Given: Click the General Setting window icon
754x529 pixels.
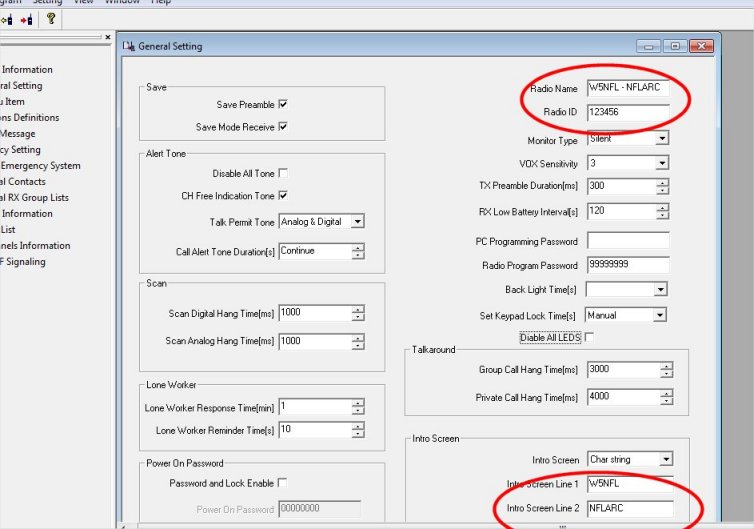Looking at the screenshot, I should pyautogui.click(x=128, y=46).
